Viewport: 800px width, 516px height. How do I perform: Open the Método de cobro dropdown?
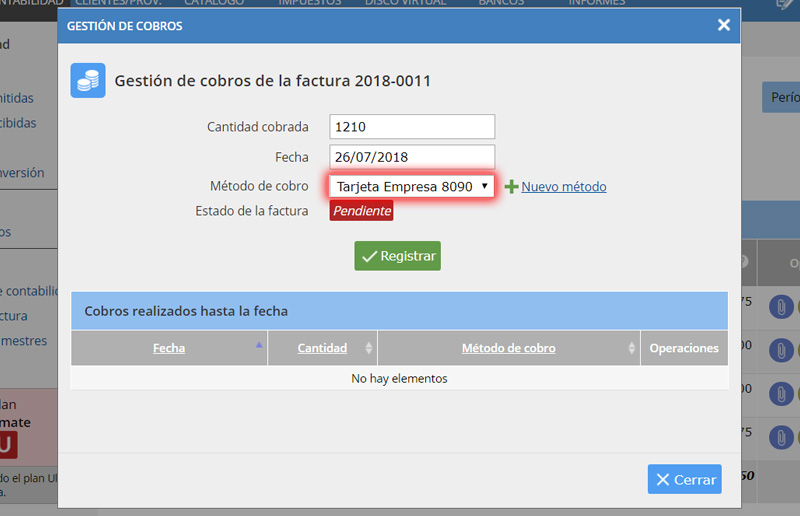tap(412, 187)
